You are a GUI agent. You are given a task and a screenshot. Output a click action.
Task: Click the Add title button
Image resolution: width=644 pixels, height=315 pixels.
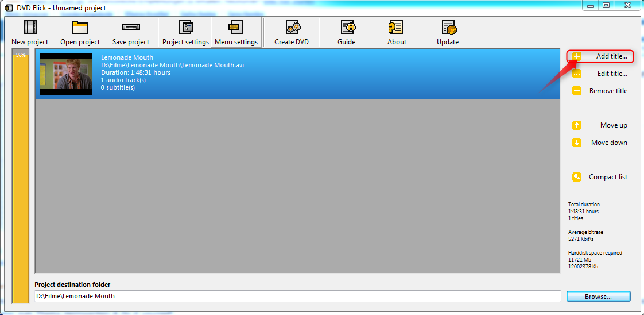point(600,56)
